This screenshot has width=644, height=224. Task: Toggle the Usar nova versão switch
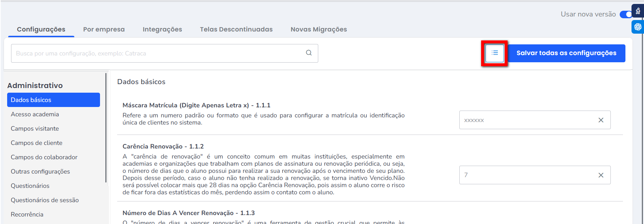626,14
